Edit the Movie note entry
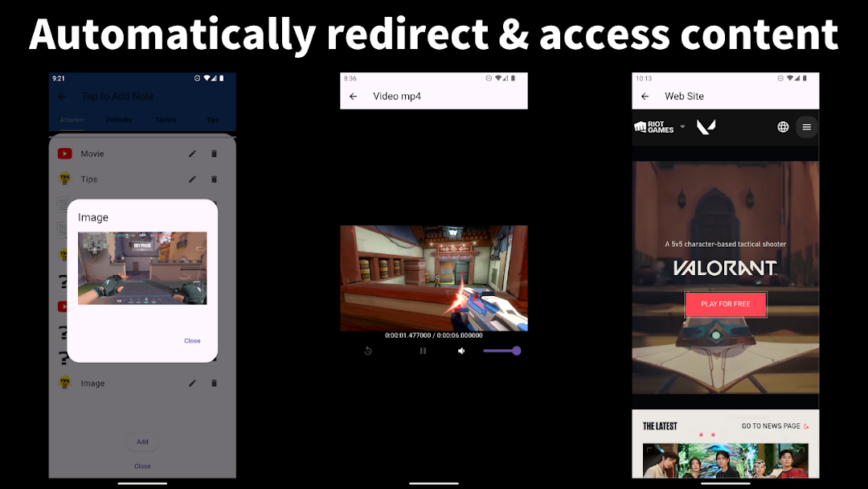The width and height of the screenshot is (868, 489). tap(192, 154)
